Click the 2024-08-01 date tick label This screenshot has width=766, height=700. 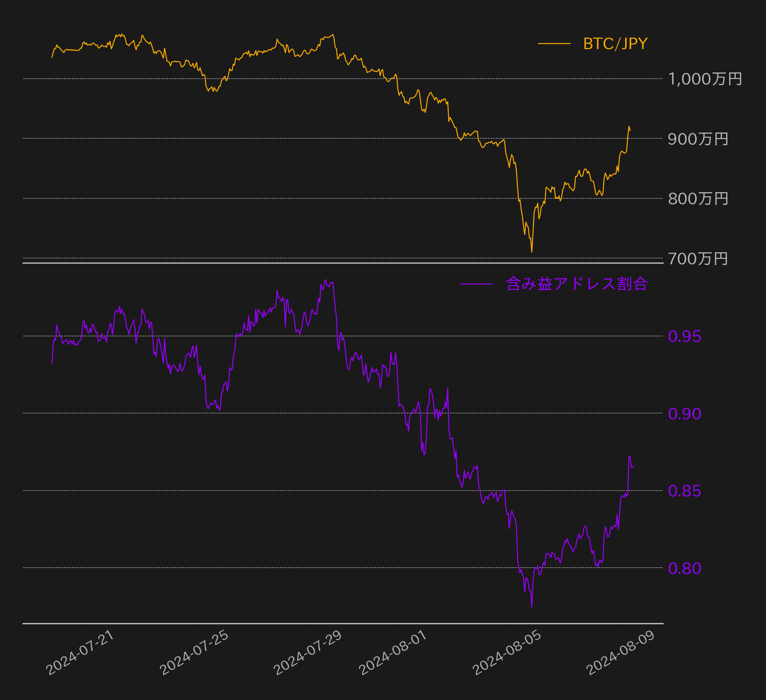tap(393, 653)
